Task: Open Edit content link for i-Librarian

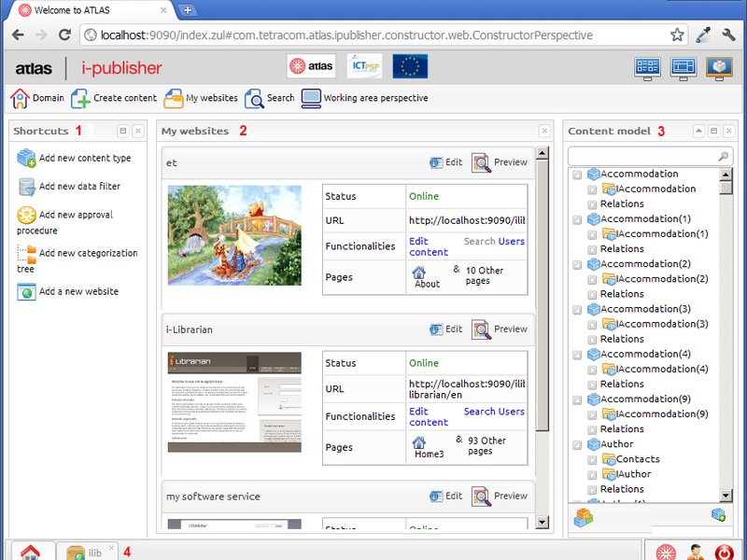Action: [x=429, y=416]
